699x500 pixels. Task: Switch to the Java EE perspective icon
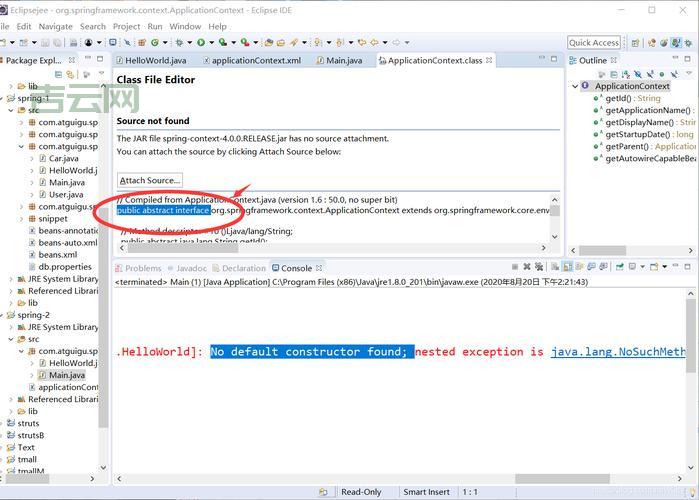[x=677, y=43]
